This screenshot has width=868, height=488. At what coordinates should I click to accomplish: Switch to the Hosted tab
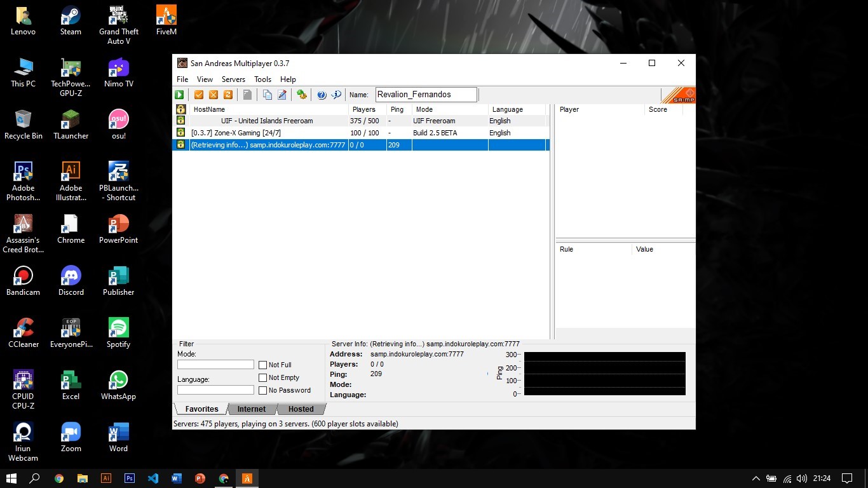(301, 409)
